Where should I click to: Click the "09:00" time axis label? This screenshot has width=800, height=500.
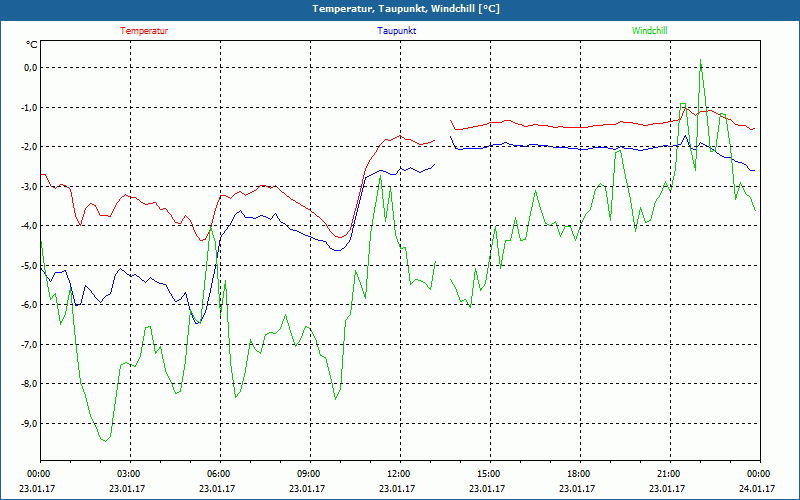pos(308,474)
